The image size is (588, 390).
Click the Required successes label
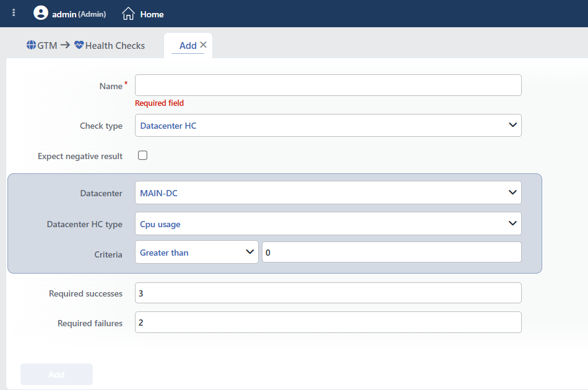(x=85, y=293)
